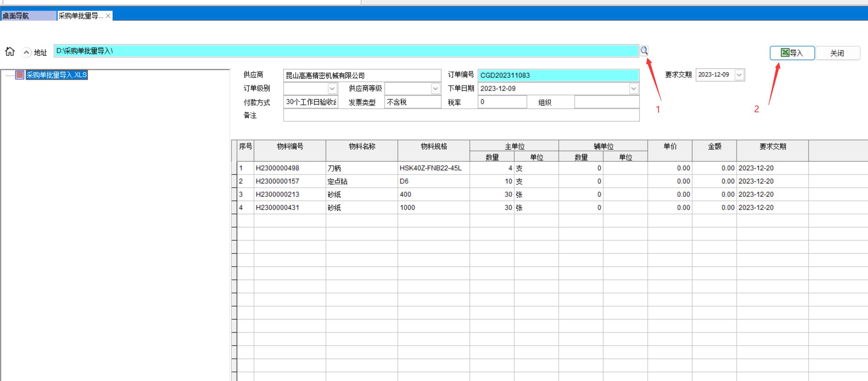Switch to the 桌面导航 tab
Viewport: 868px width, 381px height.
pos(28,16)
